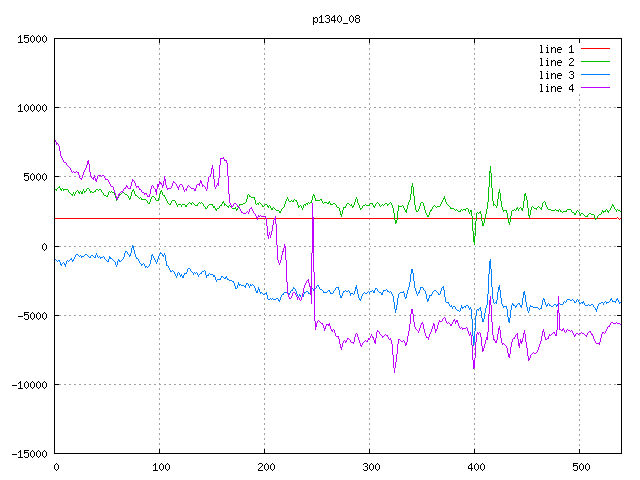Click the -10000 y-axis tick label
Screen dimensions: 640x480
click(x=29, y=385)
